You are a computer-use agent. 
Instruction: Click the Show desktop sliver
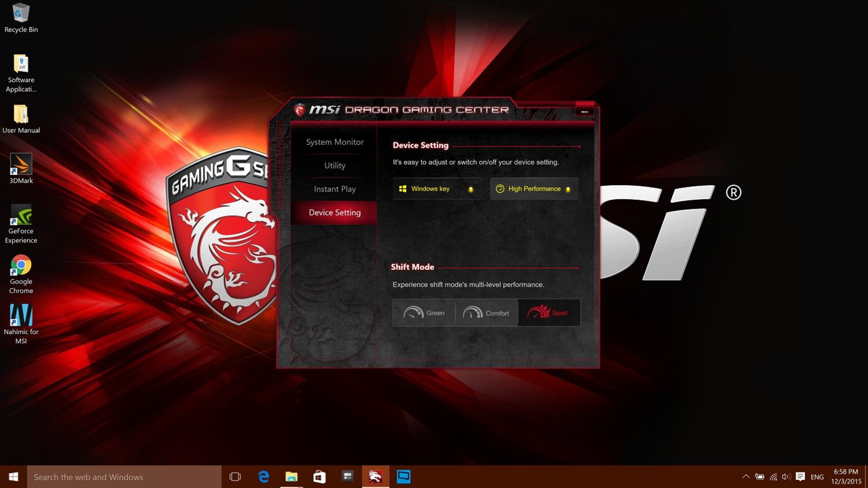click(866, 477)
